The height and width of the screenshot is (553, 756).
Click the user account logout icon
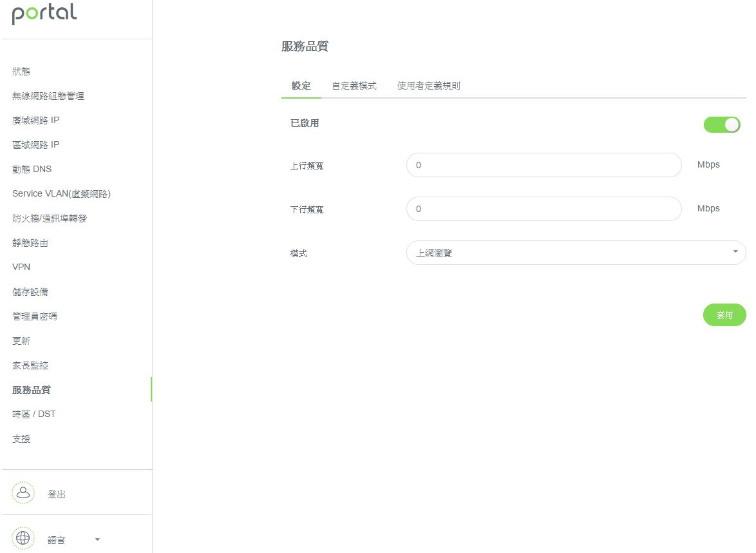pyautogui.click(x=23, y=492)
